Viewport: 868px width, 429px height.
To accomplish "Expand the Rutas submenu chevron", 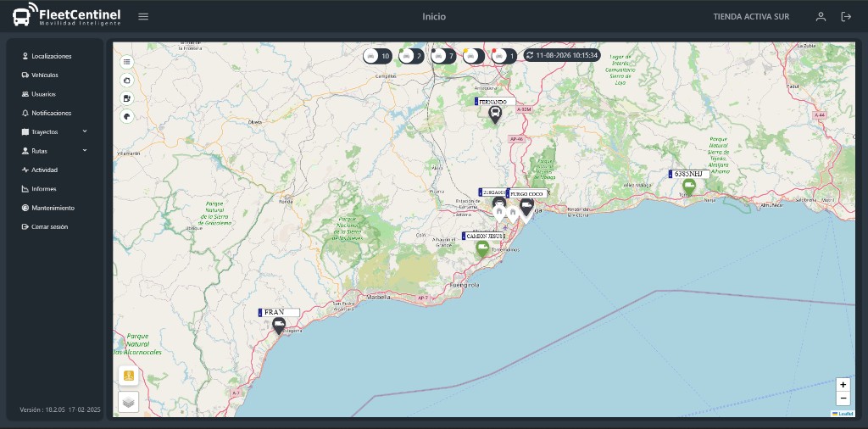I will (x=85, y=150).
